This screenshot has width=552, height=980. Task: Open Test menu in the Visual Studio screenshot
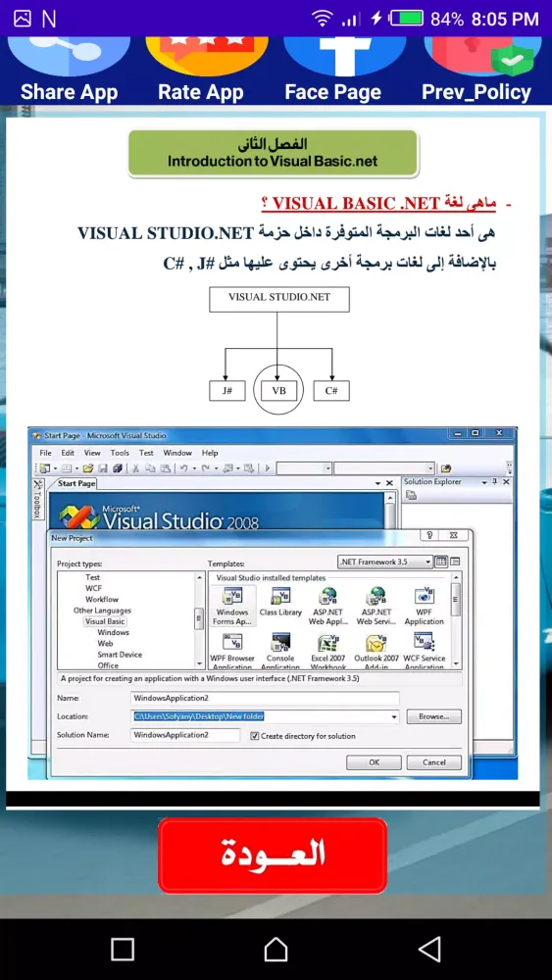(146, 453)
